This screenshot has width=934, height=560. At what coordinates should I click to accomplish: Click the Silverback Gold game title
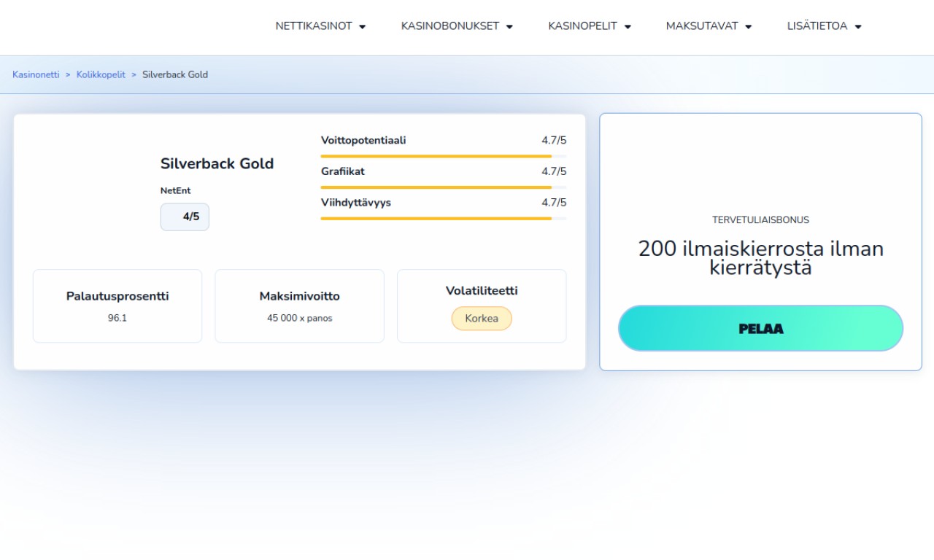tap(217, 163)
